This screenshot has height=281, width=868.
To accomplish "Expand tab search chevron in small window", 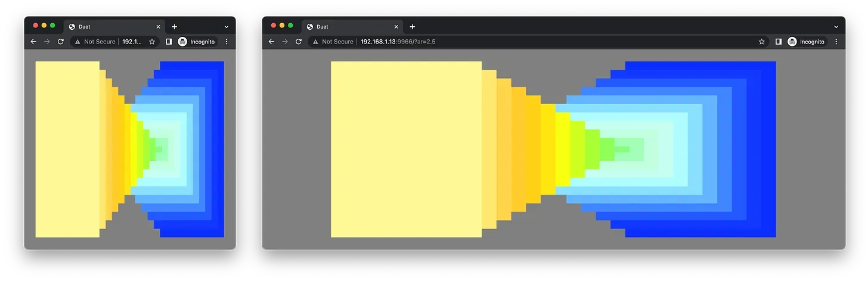I will [227, 27].
